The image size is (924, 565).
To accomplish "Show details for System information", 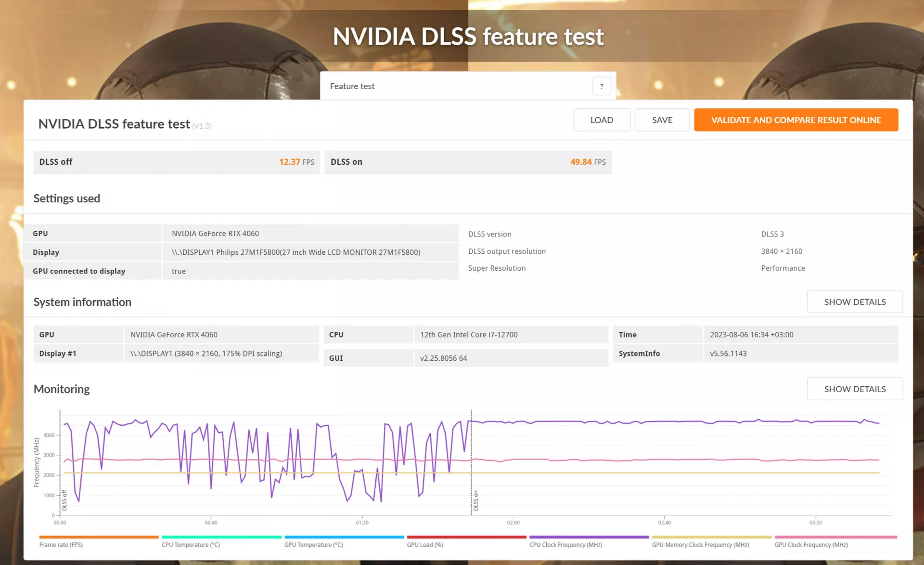I will pos(855,302).
